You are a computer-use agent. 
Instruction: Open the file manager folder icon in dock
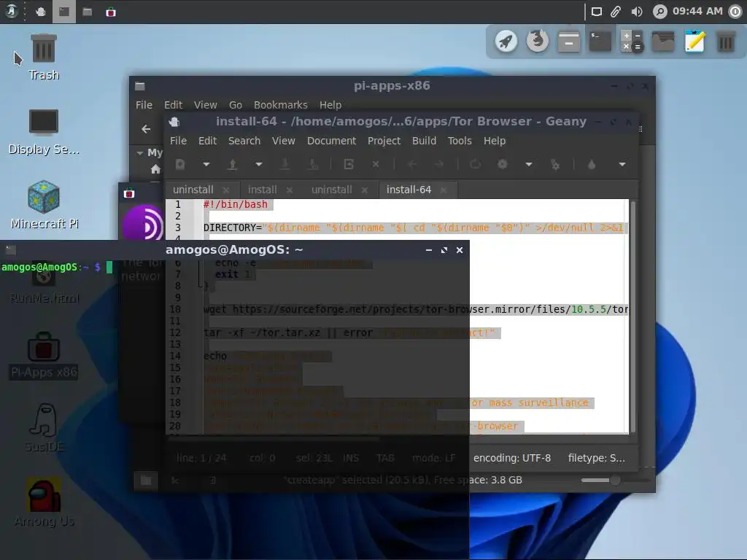point(663,42)
